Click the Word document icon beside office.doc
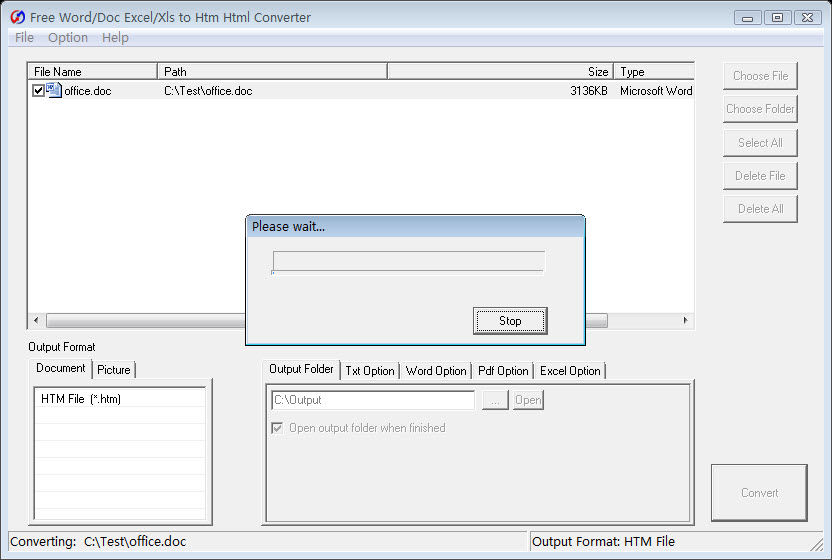 tap(54, 90)
